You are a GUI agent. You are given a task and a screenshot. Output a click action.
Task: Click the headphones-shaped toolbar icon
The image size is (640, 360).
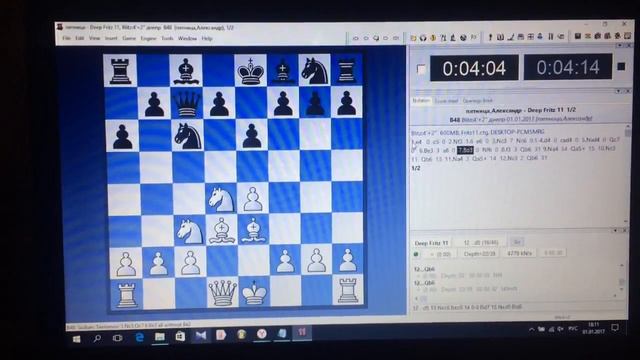click(423, 38)
